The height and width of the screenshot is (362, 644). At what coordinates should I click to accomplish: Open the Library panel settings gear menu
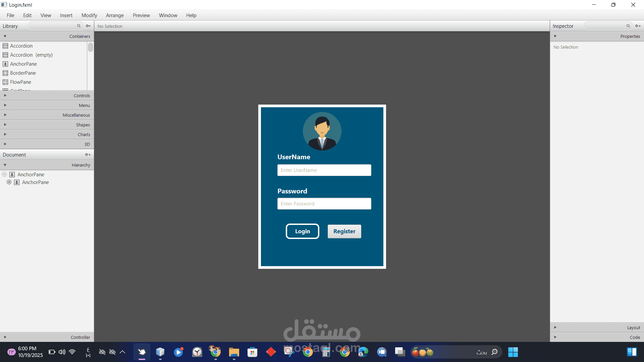88,26
